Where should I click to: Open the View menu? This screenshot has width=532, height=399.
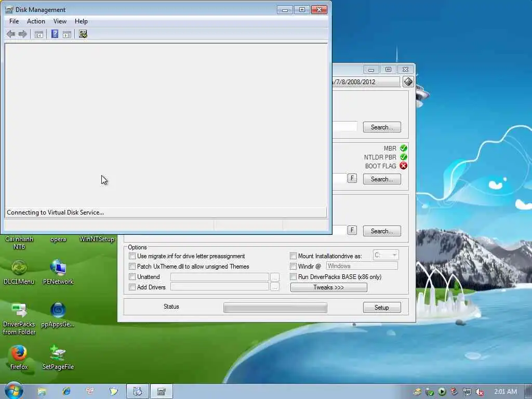click(60, 21)
